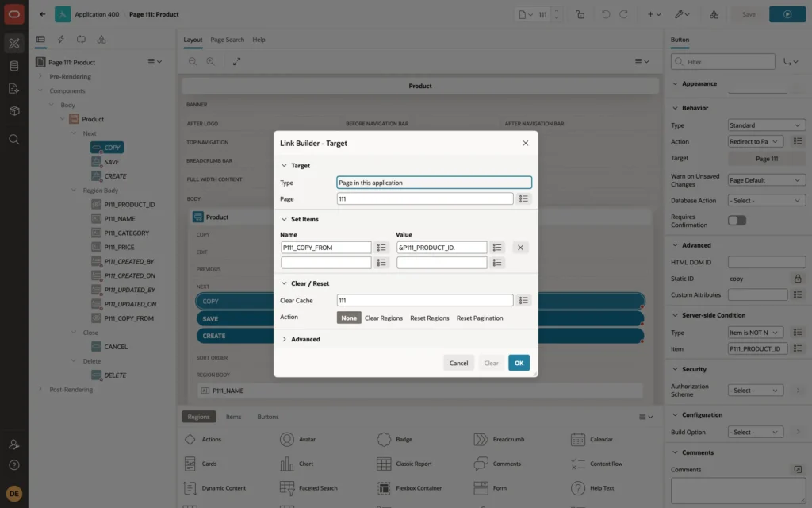Click the sidebar search magnifier icon
The width and height of the screenshot is (812, 508).
[x=14, y=140]
